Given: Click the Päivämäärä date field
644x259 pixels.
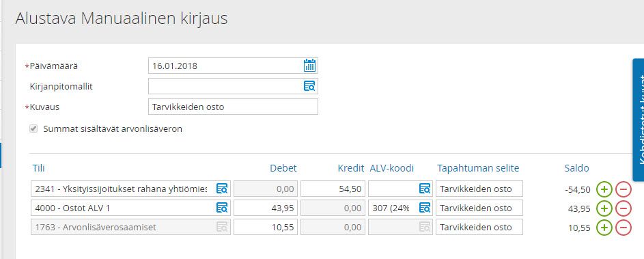Looking at the screenshot, I should tap(233, 66).
